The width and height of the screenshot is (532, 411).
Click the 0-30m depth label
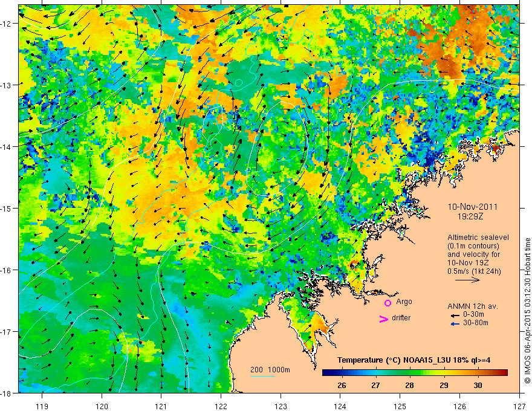tap(473, 314)
